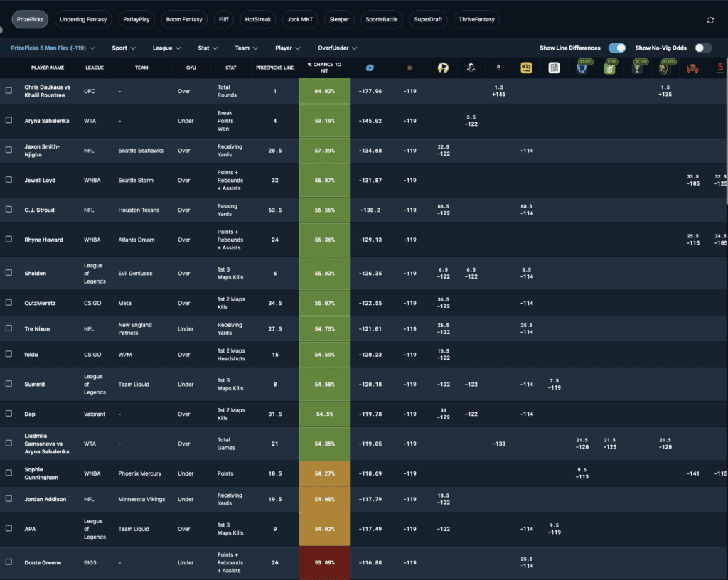Open the ThriveFantasy tab
This screenshot has height=580, width=728.
(477, 19)
